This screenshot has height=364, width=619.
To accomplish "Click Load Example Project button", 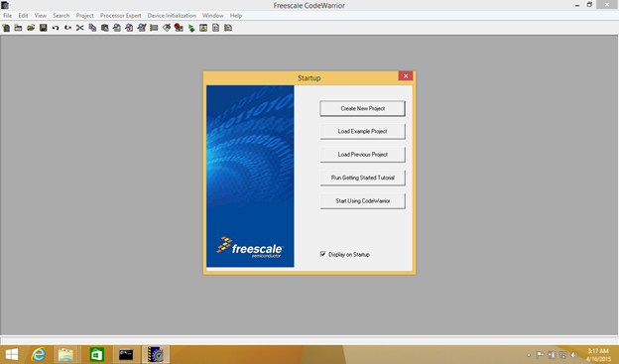I will coord(362,132).
